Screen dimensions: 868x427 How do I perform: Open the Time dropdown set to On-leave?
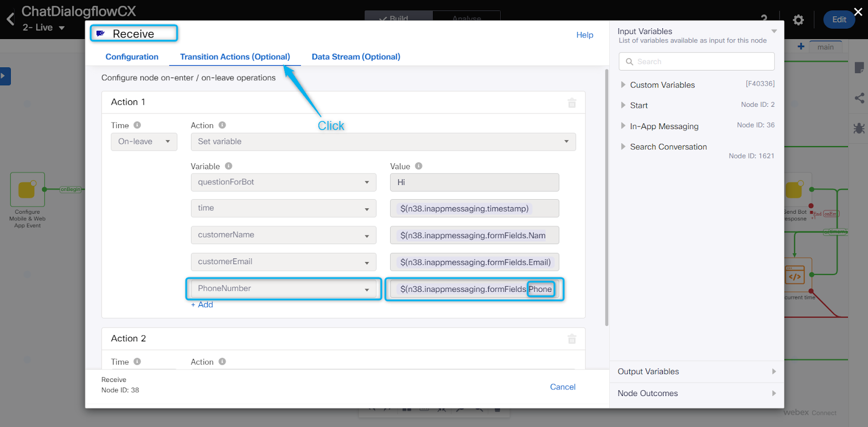pos(144,142)
